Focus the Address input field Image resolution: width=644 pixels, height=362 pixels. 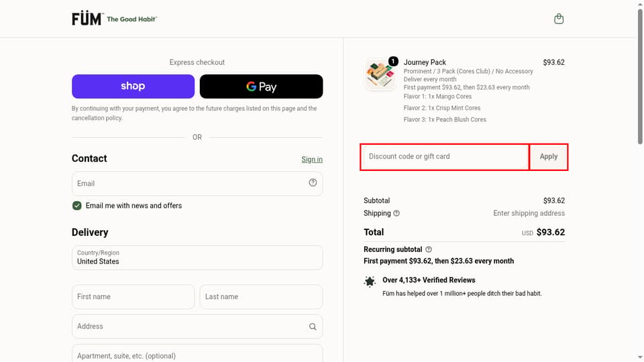197,326
